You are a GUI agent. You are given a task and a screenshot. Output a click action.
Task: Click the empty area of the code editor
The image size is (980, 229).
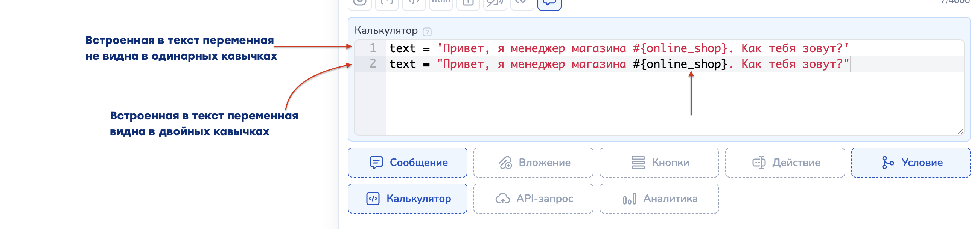pyautogui.click(x=647, y=102)
